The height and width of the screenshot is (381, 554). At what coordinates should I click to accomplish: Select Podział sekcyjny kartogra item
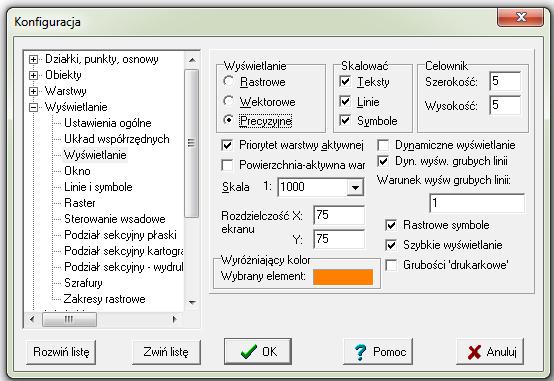(124, 251)
